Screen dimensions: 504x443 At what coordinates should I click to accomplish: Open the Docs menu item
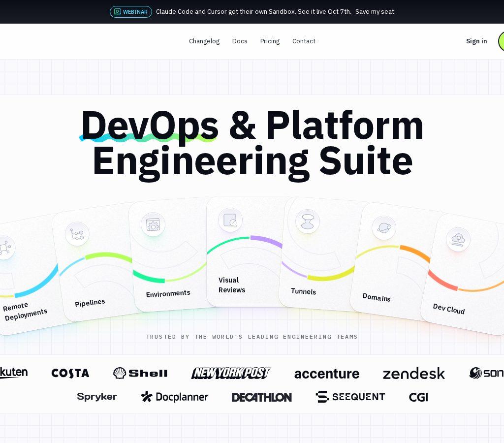click(x=240, y=41)
